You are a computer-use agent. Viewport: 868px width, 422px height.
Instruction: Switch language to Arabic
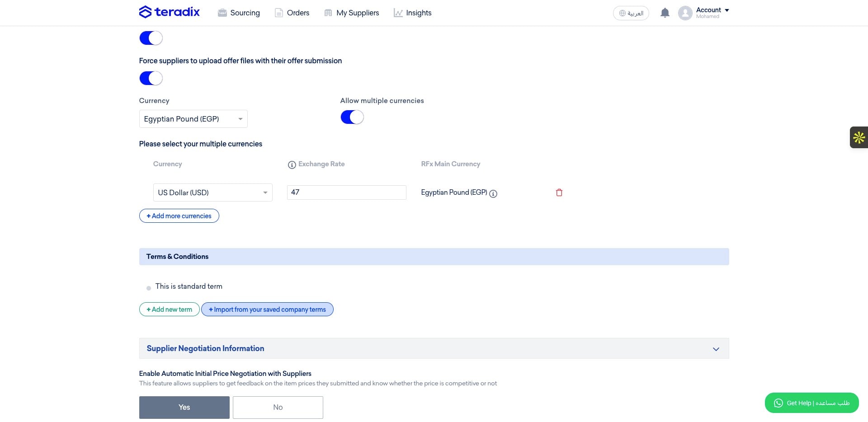[x=631, y=13]
